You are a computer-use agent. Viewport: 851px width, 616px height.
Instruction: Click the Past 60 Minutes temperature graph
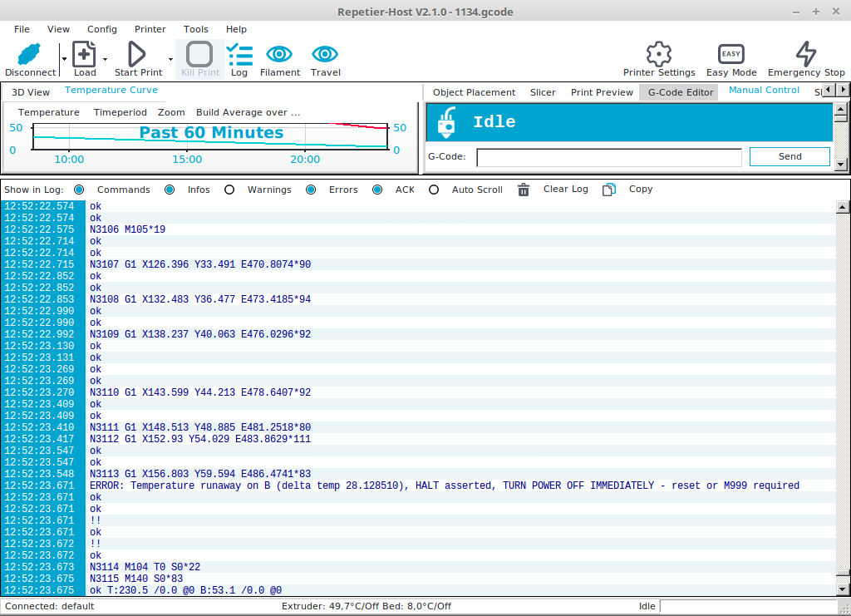point(210,136)
